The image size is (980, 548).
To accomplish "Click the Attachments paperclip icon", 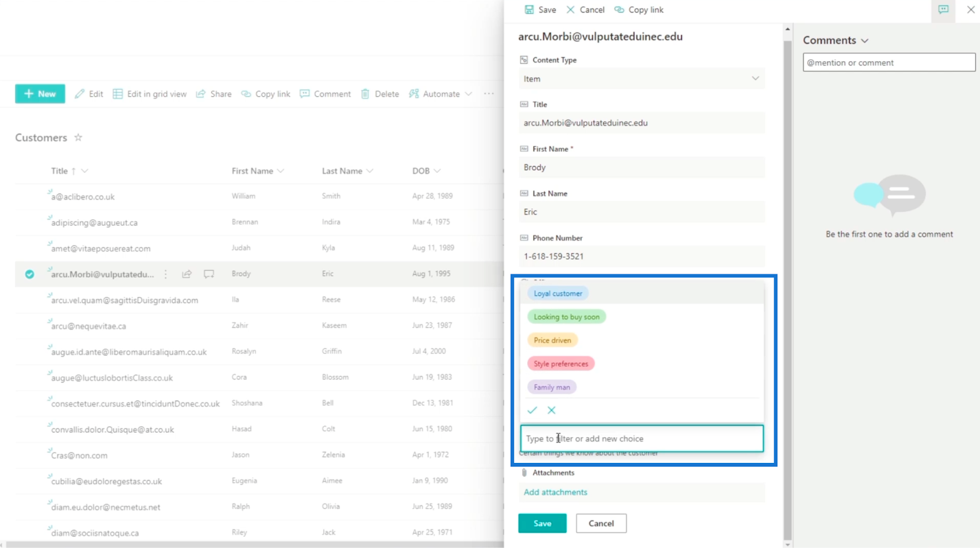I will 524,473.
